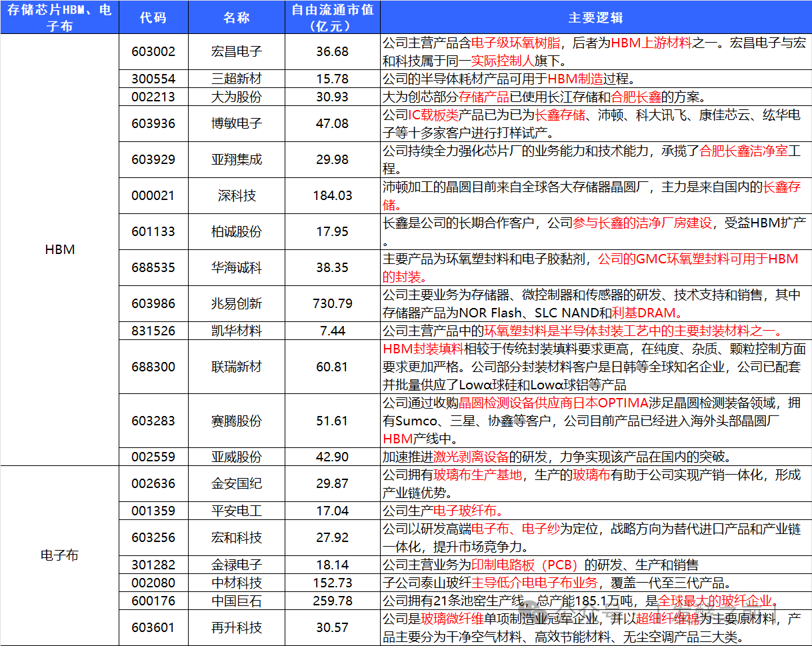Click the market value "27.92"
Viewport: 812px width, 646px height.
pos(333,537)
